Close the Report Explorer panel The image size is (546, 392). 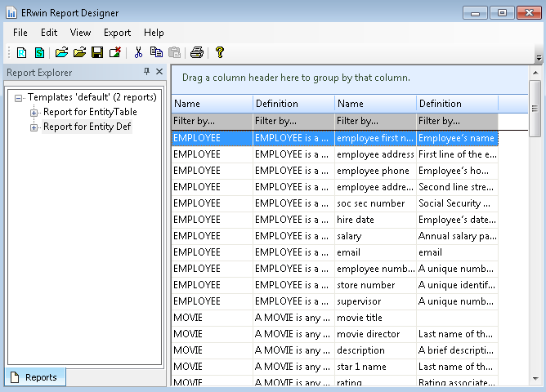click(x=159, y=72)
